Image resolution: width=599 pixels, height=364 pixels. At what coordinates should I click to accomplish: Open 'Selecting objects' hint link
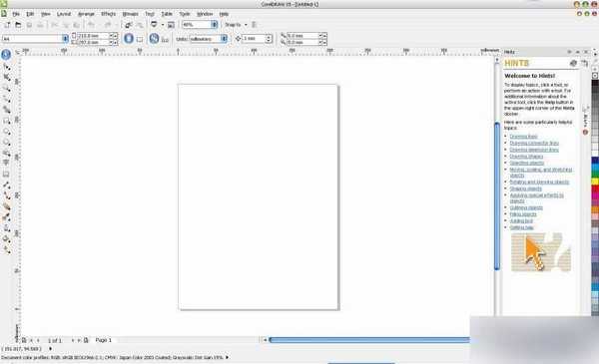click(x=527, y=163)
